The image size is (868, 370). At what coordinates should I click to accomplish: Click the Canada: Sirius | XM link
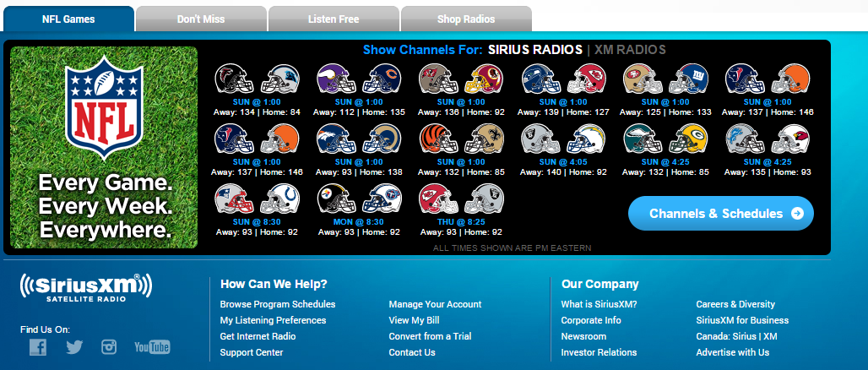click(x=737, y=336)
